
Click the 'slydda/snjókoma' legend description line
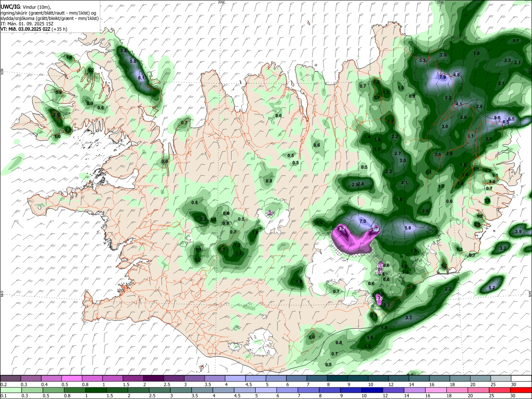click(49, 18)
